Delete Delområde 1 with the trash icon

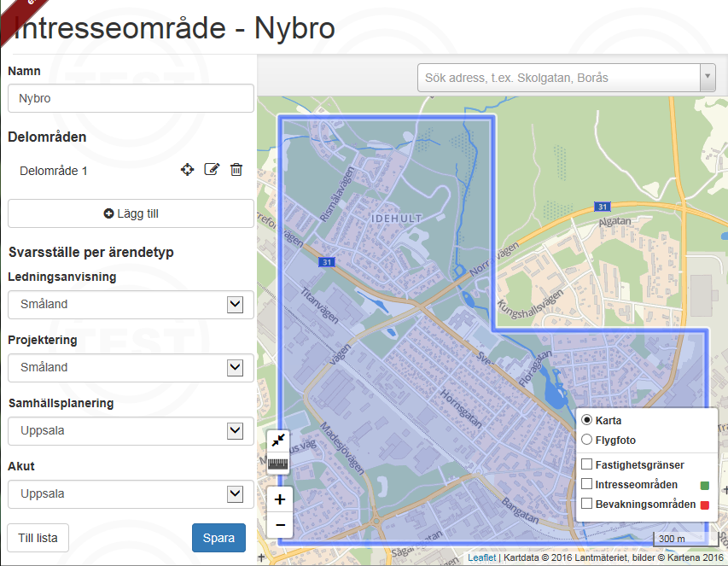coord(236,170)
